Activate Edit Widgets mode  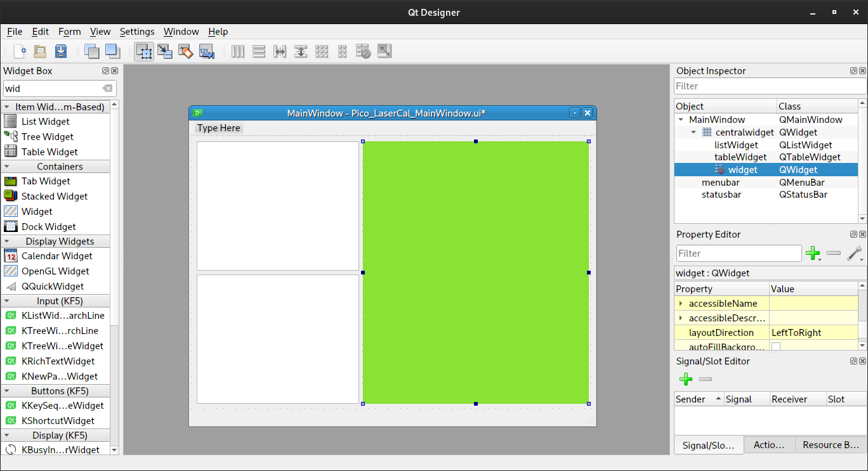pyautogui.click(x=144, y=51)
